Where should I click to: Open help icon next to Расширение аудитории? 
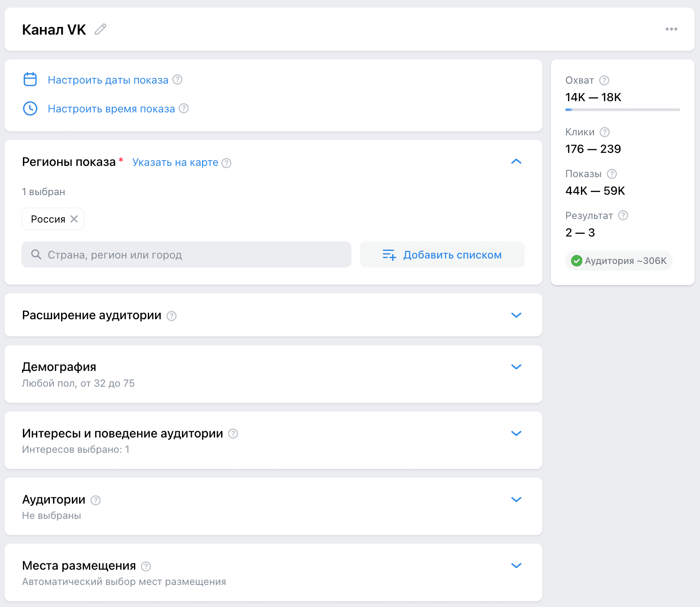(172, 316)
